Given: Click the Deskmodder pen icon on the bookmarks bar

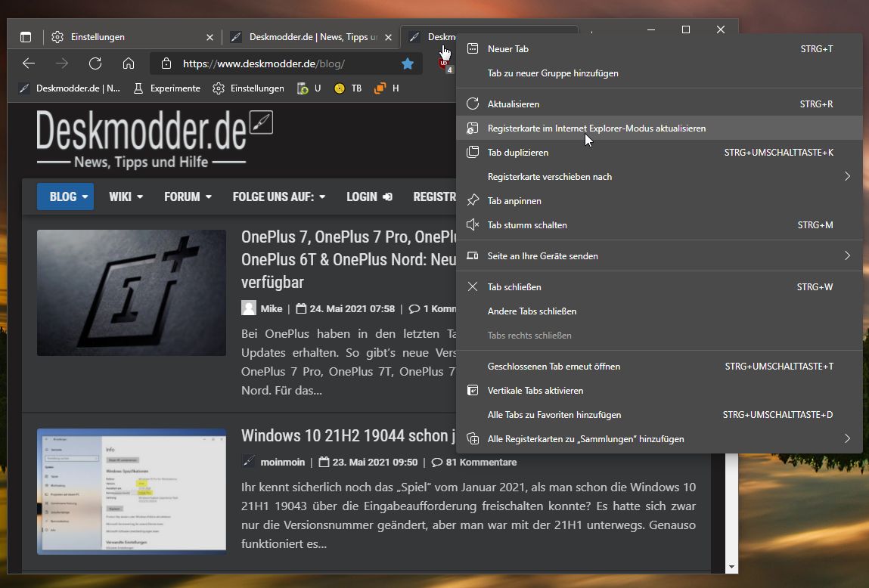Looking at the screenshot, I should pyautogui.click(x=23, y=88).
